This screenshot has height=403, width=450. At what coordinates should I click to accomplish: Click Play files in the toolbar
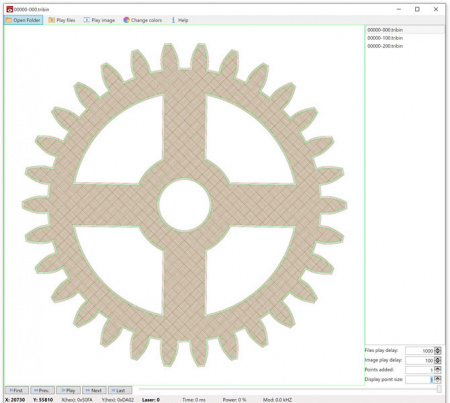62,20
